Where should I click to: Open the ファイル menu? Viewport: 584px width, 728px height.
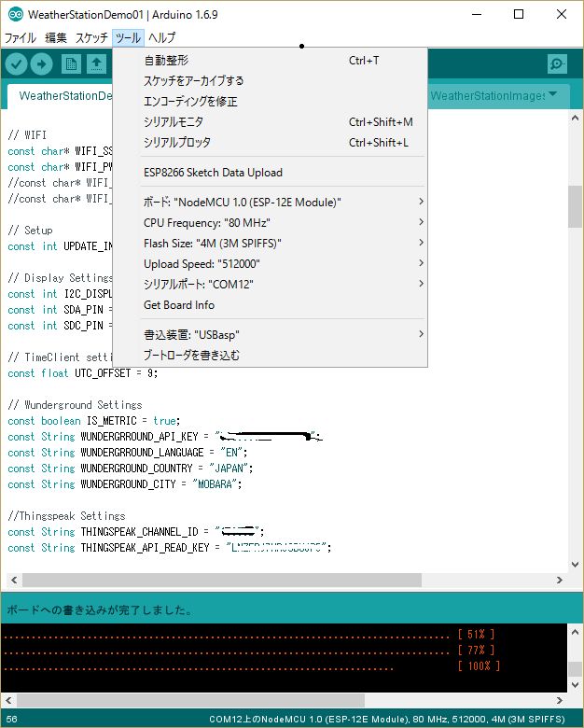(x=21, y=38)
